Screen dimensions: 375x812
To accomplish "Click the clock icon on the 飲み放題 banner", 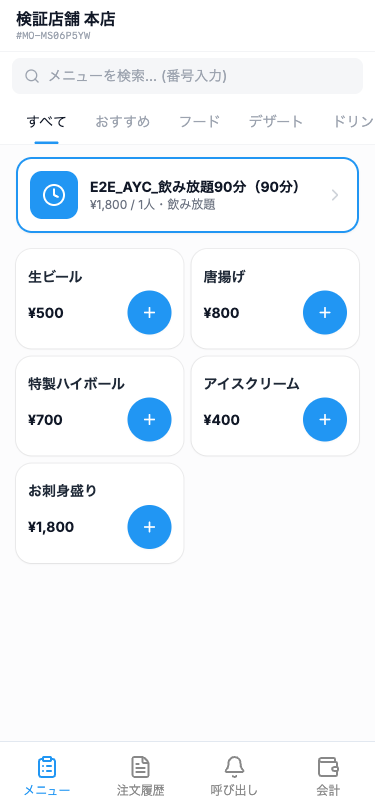I will 54,195.
